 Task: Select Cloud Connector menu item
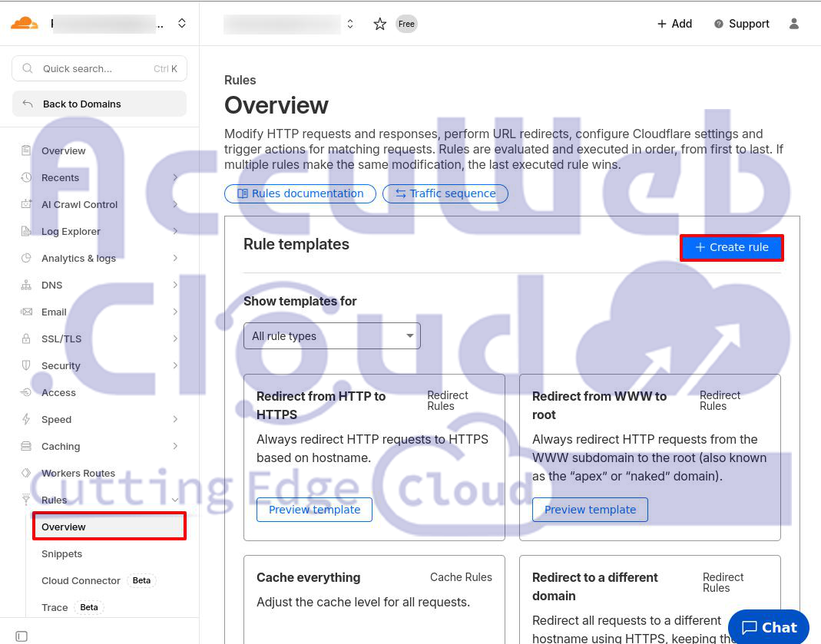point(81,580)
